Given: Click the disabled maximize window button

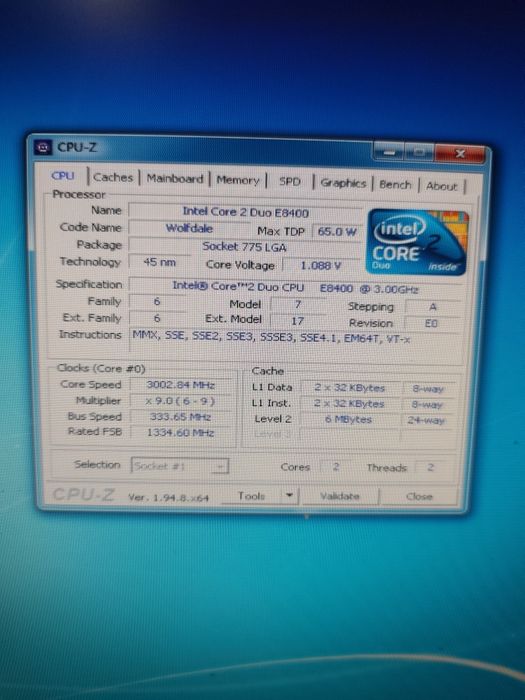Looking at the screenshot, I should click(x=419, y=153).
